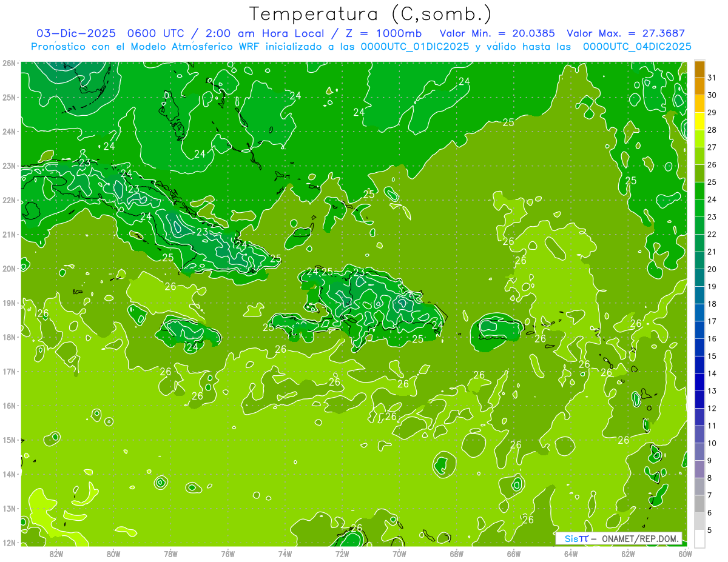Screen dimensions: 728x562
Task: Click the 'ONAMET/REP.DOM.' credit label
Action: [640, 538]
